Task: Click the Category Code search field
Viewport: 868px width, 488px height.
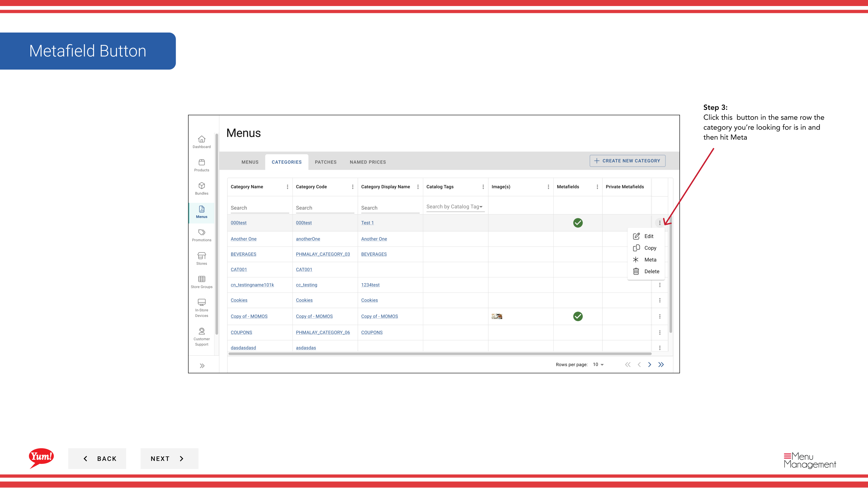Action: (325, 208)
